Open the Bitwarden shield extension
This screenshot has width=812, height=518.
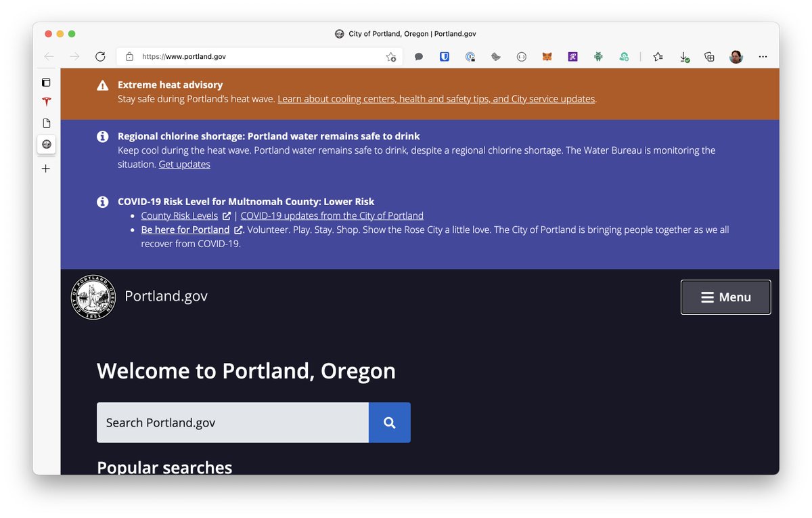[x=445, y=57]
